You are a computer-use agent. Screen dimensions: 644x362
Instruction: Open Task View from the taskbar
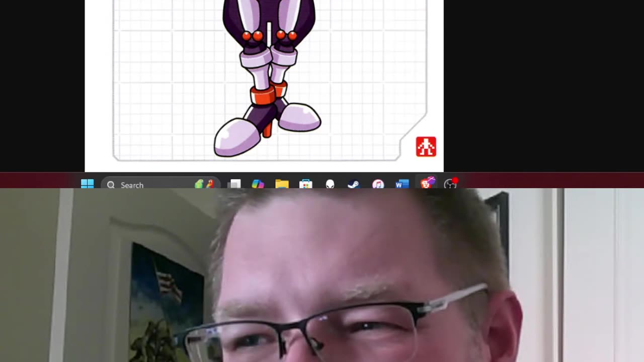coord(234,185)
